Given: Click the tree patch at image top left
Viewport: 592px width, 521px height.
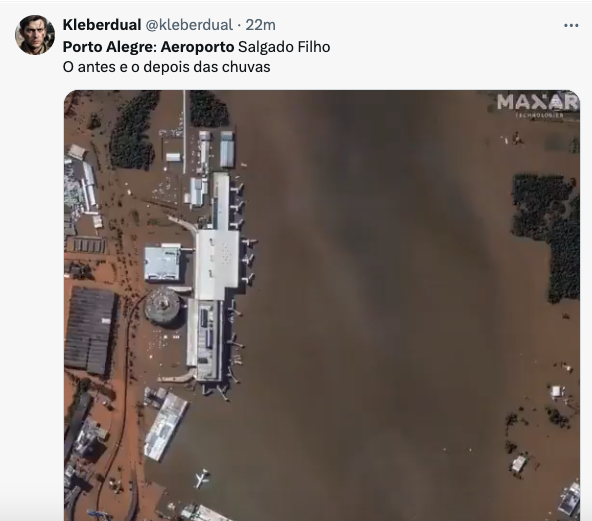Looking at the screenshot, I should 133,130.
